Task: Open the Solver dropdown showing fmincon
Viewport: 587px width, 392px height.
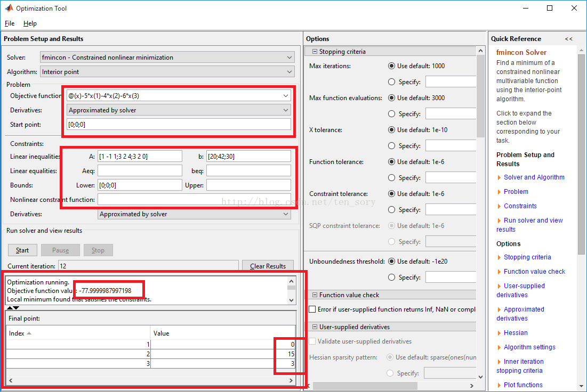Action: pyautogui.click(x=167, y=57)
